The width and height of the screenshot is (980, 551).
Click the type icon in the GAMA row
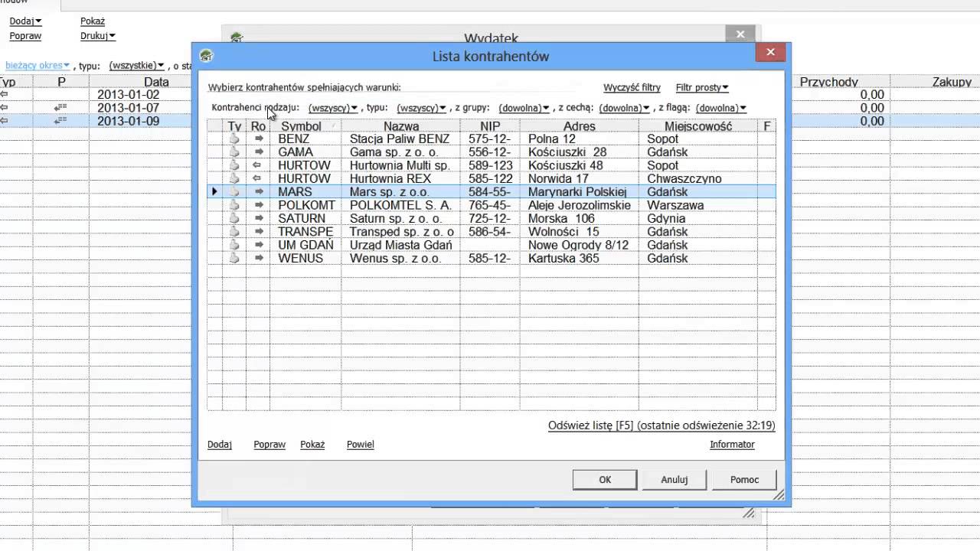click(234, 152)
